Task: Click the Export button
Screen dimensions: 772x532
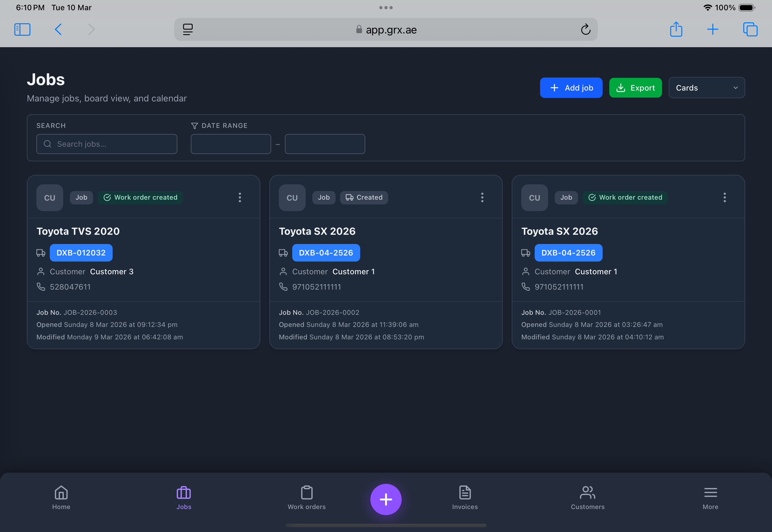Action: point(635,88)
